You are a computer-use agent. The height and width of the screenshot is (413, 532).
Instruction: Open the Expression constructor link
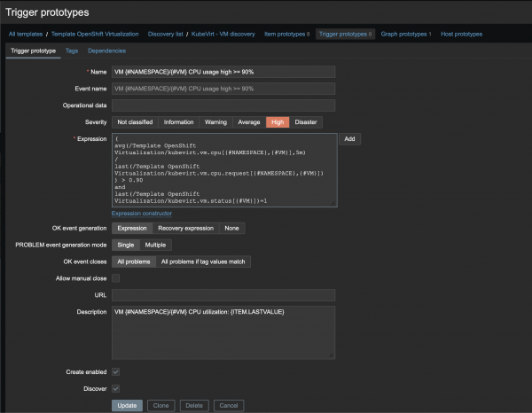[x=142, y=214]
